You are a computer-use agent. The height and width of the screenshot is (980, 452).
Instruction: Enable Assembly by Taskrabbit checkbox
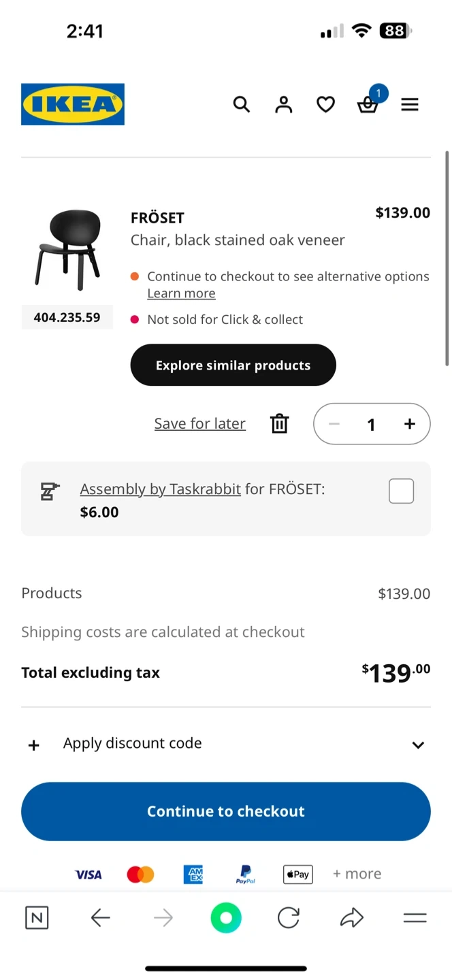(x=401, y=491)
